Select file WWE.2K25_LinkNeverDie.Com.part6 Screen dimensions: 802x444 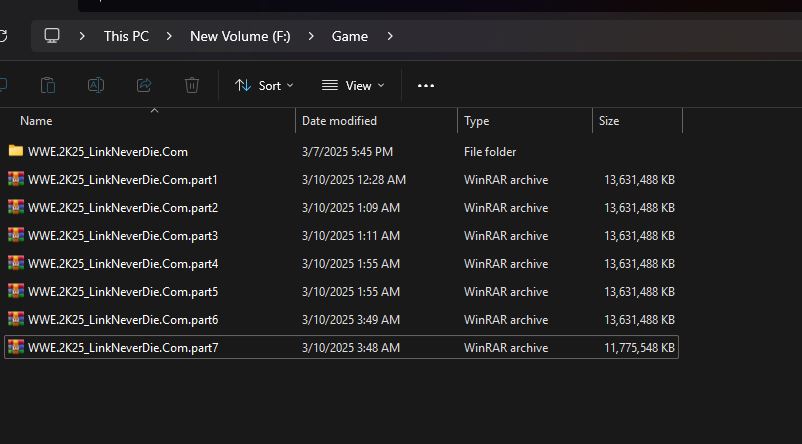tap(123, 320)
